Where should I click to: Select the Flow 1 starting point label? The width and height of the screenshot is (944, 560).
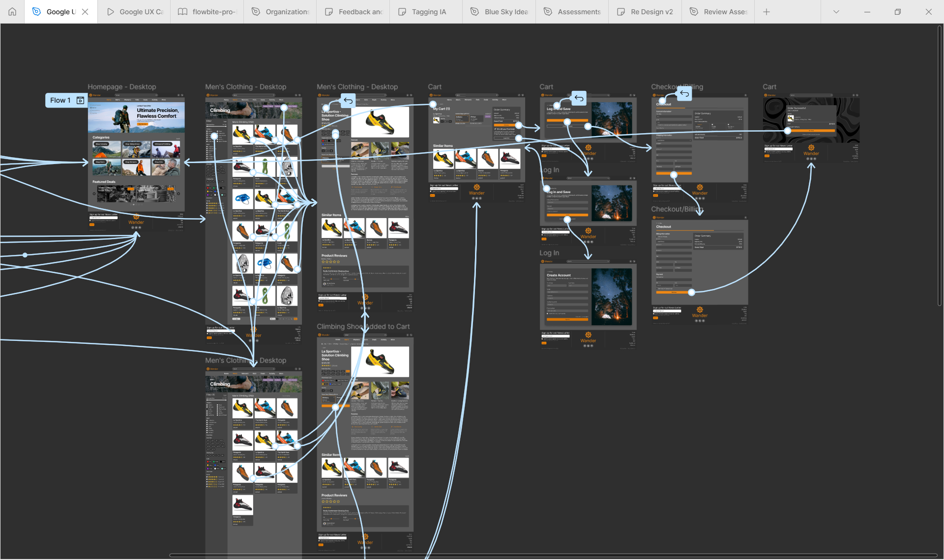click(60, 100)
